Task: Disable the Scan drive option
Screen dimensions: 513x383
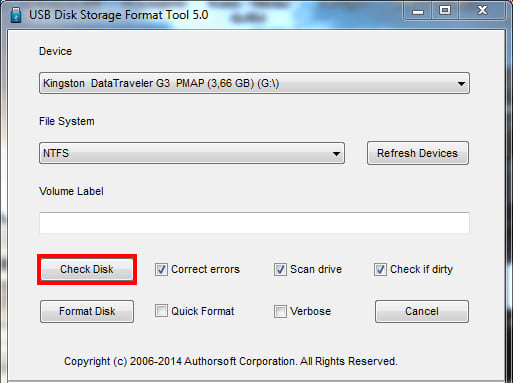Action: [280, 269]
